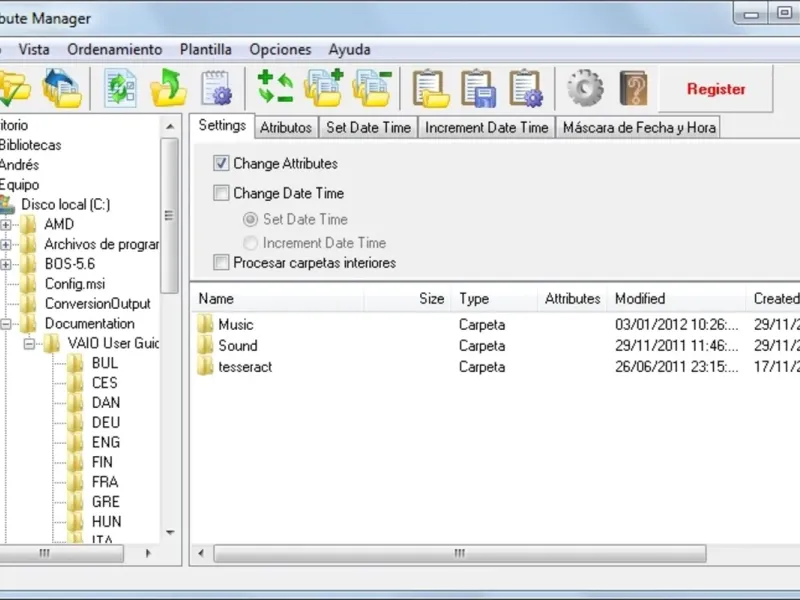Click the refresh document toolbar icon
Screen dimensions: 800x600
click(120, 89)
